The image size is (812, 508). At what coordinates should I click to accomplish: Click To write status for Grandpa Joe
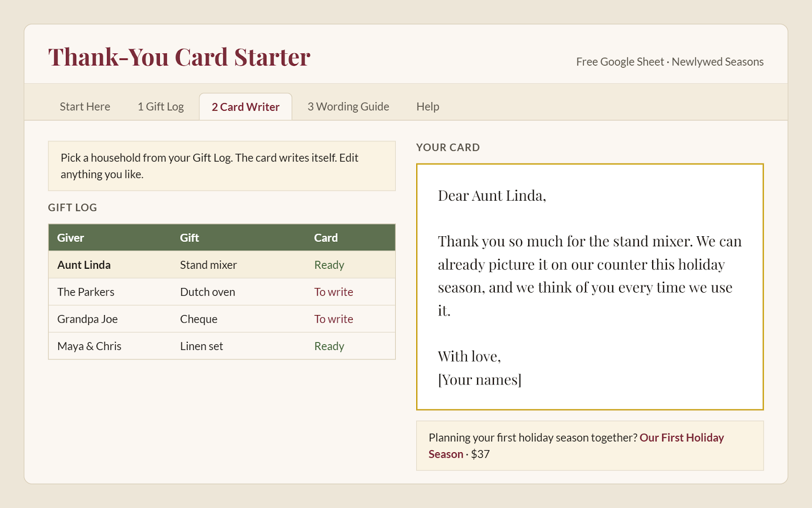(333, 319)
